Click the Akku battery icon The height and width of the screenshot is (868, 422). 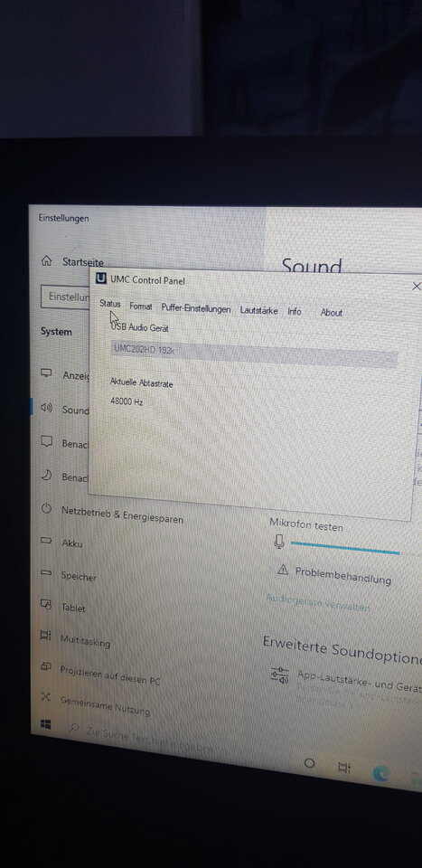[x=46, y=540]
